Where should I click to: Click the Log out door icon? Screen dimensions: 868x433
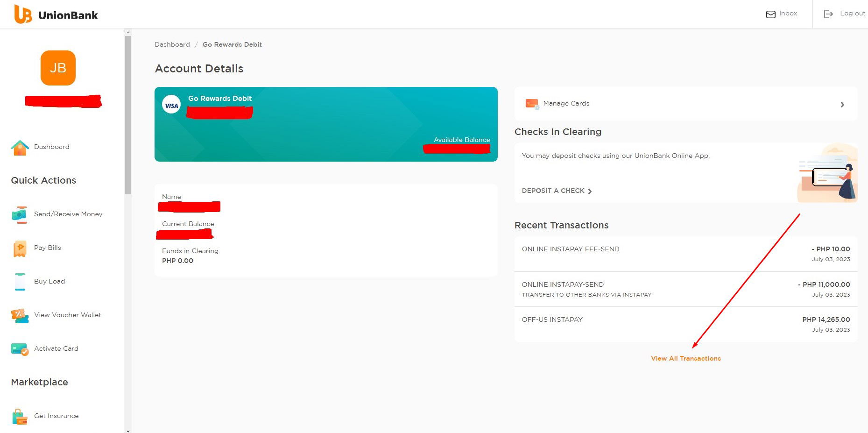point(828,14)
